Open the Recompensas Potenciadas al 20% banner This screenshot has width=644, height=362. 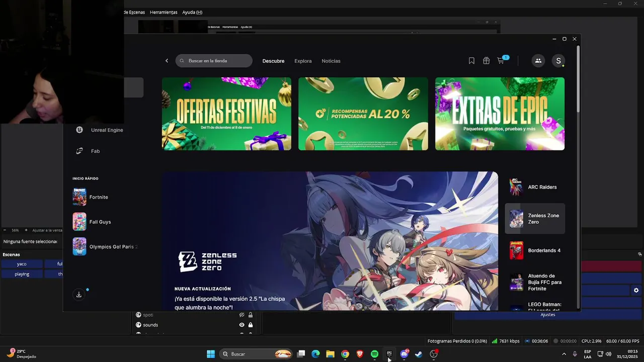click(363, 114)
